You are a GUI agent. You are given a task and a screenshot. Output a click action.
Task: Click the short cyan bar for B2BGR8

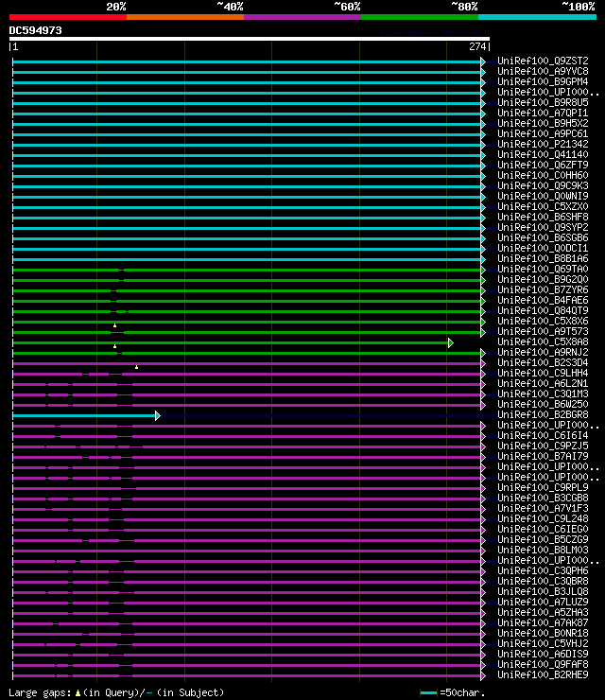point(84,415)
